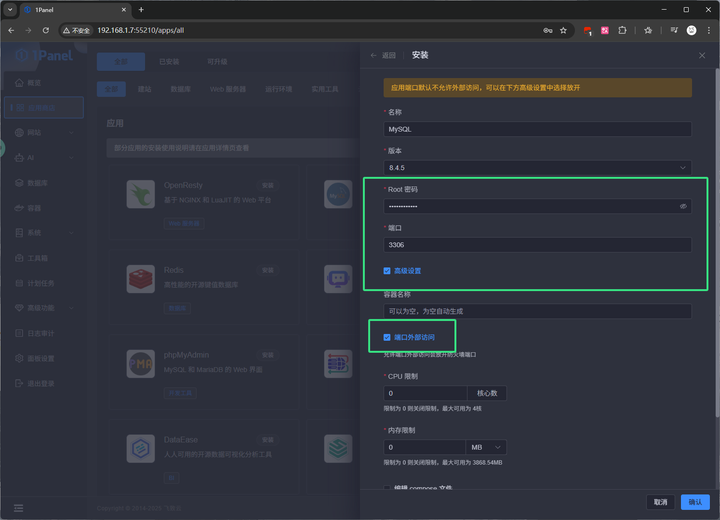Screen dimensions: 720x520
Task: Expand the 高级功能 sidebar chevron
Action: pos(71,308)
